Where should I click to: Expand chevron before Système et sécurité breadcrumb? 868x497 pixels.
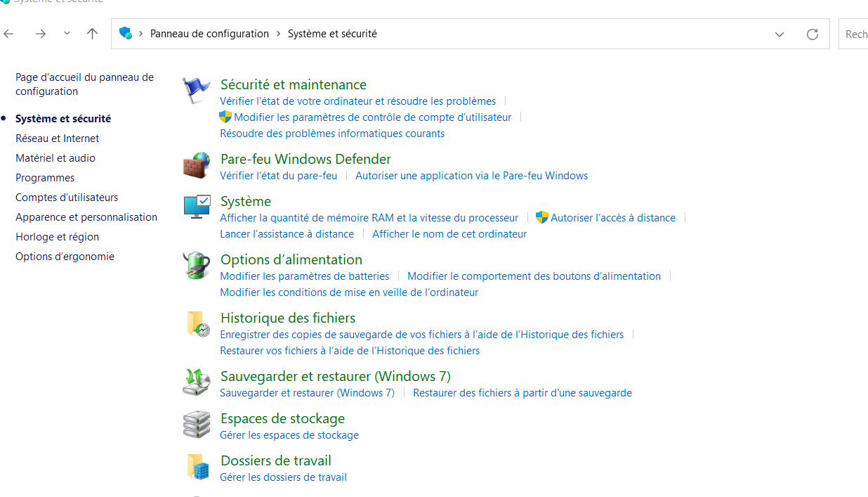(278, 34)
